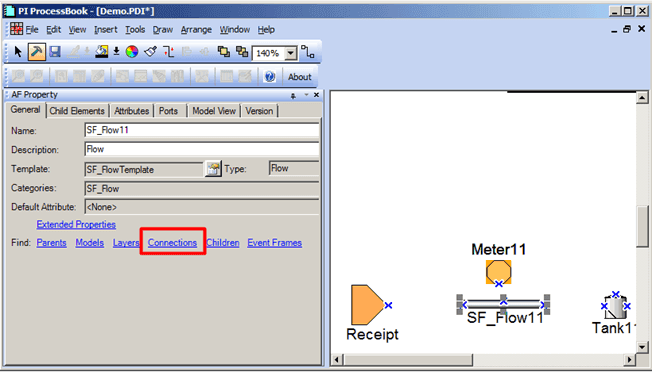
Task: Switch to the General tab
Action: 25,110
